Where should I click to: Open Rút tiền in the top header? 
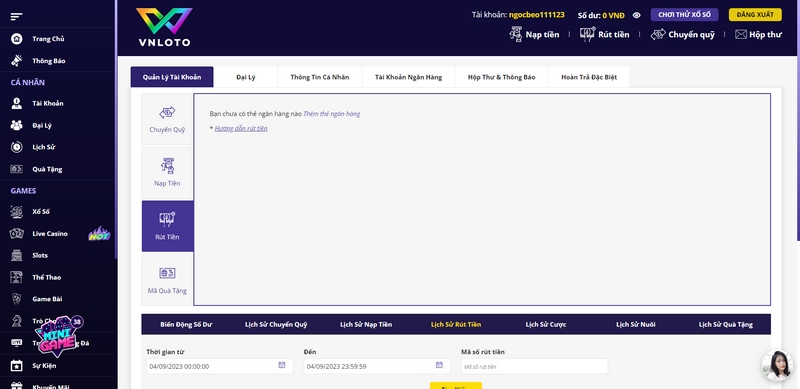[x=605, y=35]
